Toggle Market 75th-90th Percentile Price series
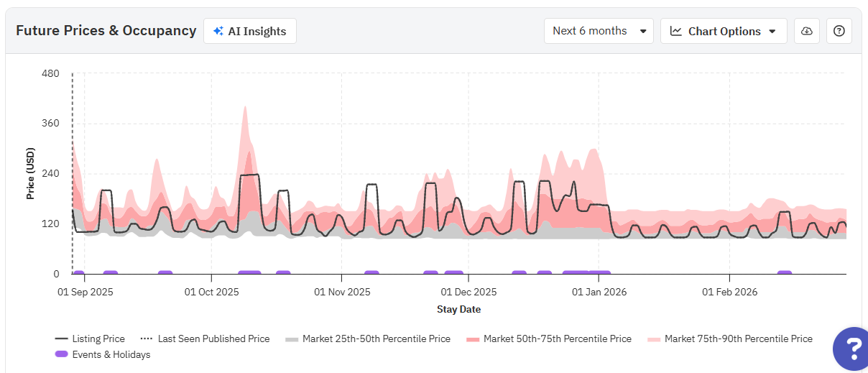Screen dimensions: 868x373 [739, 339]
